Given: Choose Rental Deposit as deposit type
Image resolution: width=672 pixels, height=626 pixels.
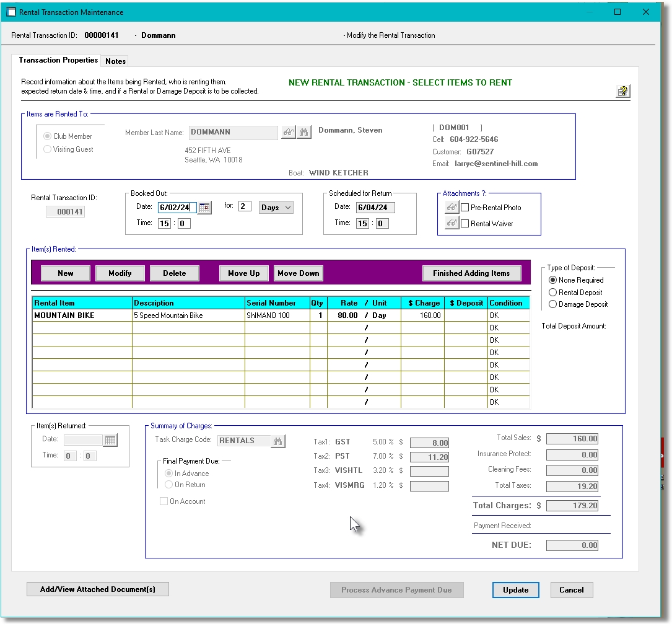Looking at the screenshot, I should [x=552, y=292].
